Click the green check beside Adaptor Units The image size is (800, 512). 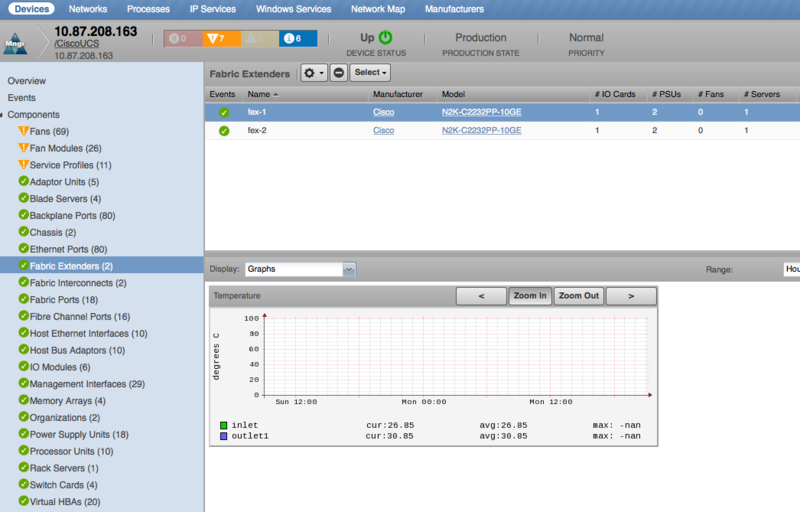(x=23, y=181)
